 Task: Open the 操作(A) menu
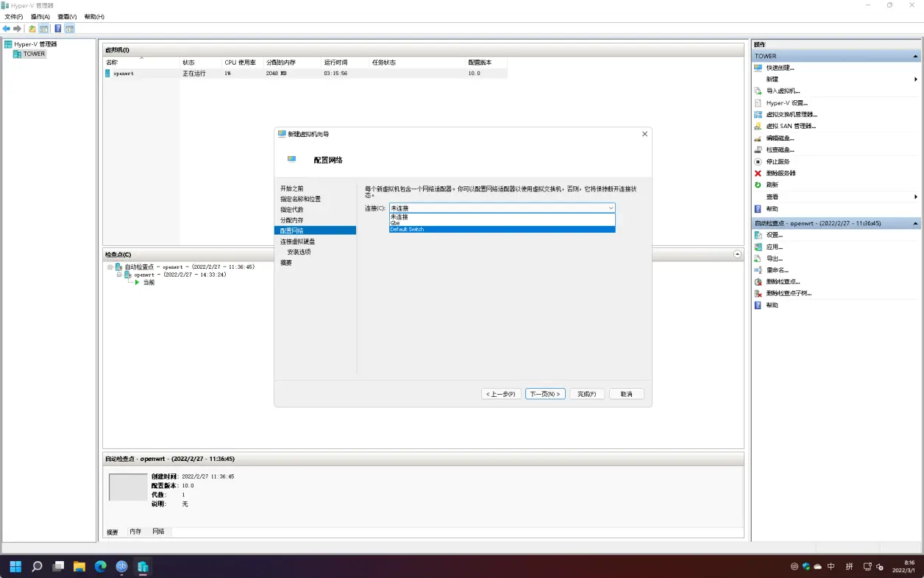pyautogui.click(x=40, y=17)
